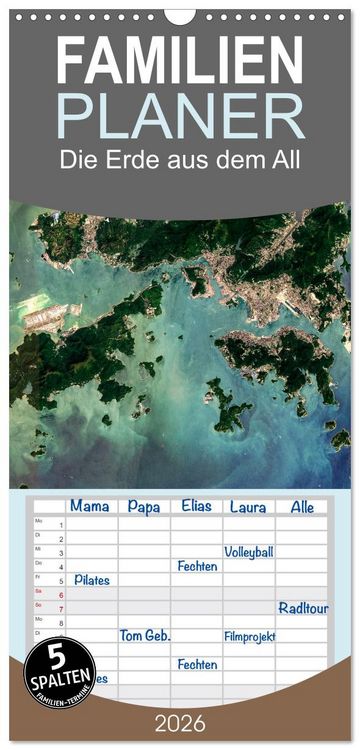
Task: Click the Radltour entry on Sunday 7
Action: pyautogui.click(x=303, y=608)
